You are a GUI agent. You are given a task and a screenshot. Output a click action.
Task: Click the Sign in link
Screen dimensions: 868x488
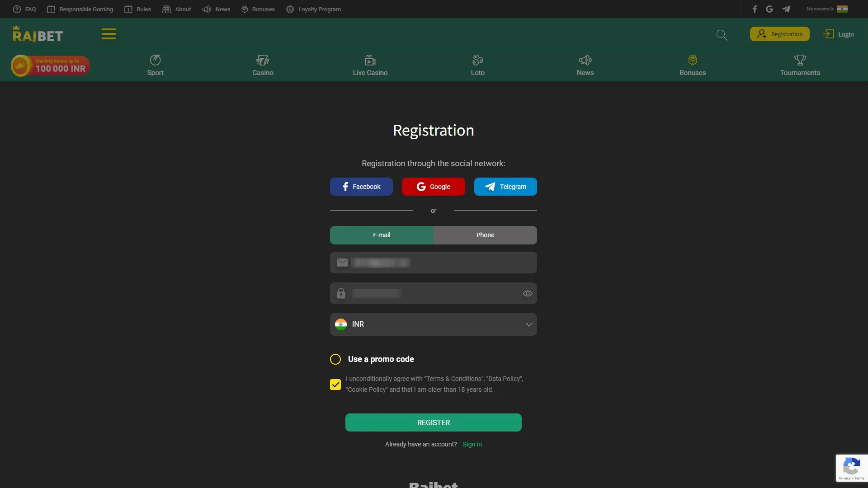pyautogui.click(x=472, y=444)
